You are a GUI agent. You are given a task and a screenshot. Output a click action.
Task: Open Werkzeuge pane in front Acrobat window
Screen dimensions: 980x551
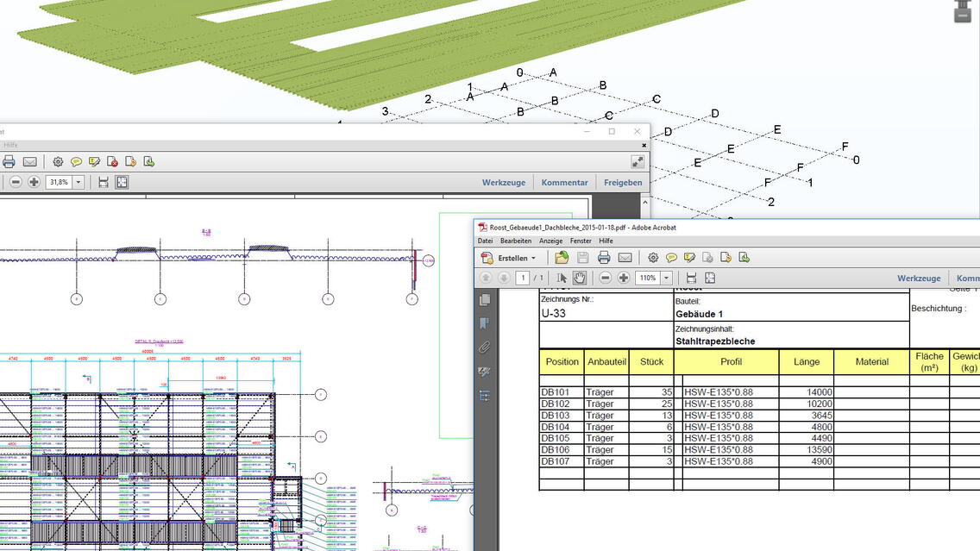[919, 278]
